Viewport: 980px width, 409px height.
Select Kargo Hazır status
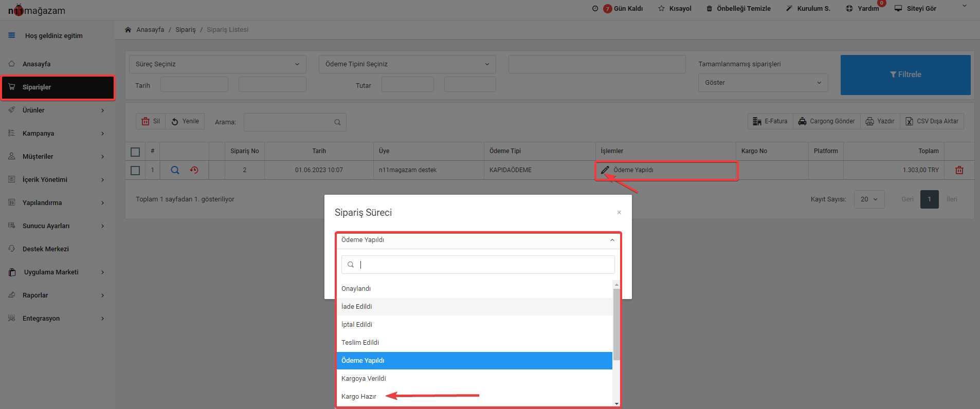click(475, 397)
